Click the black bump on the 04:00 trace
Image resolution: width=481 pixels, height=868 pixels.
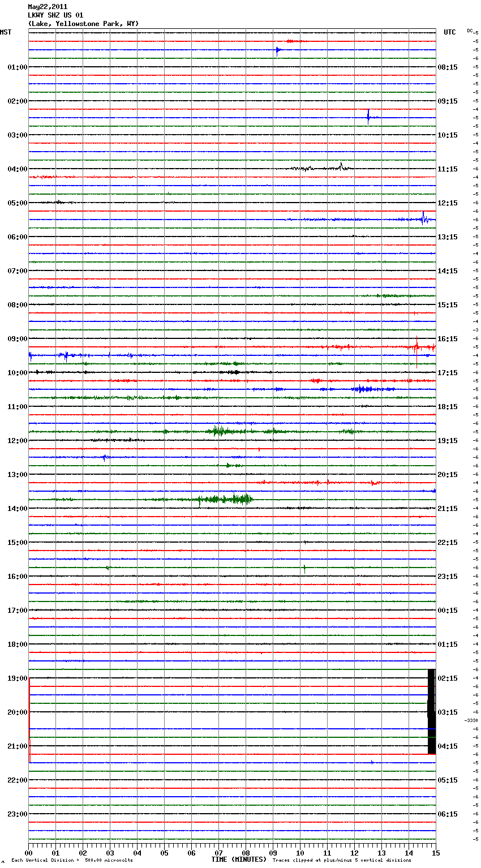click(x=341, y=166)
